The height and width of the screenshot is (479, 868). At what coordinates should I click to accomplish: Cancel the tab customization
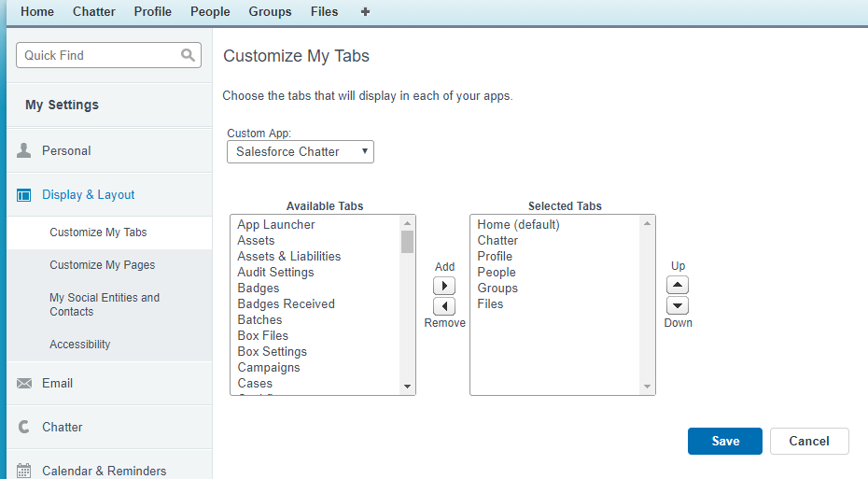[809, 442]
